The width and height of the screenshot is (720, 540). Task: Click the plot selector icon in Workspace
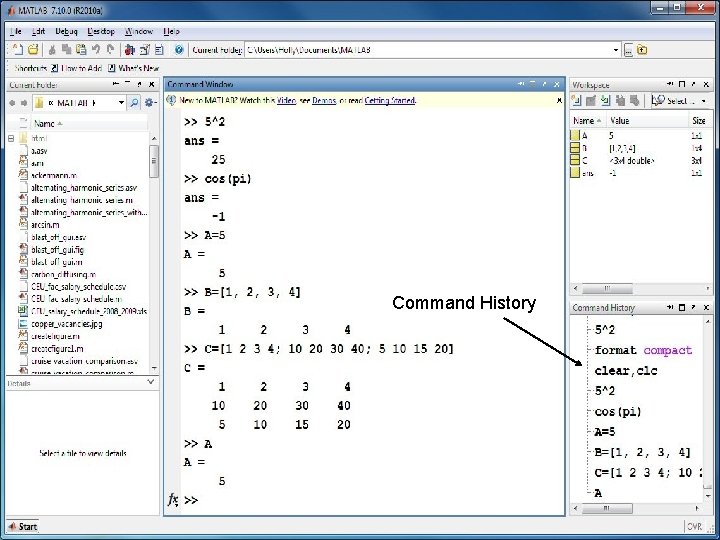coord(658,100)
